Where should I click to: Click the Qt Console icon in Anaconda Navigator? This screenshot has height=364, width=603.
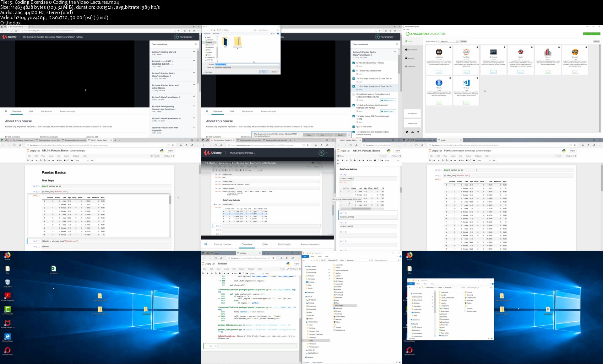[493, 52]
